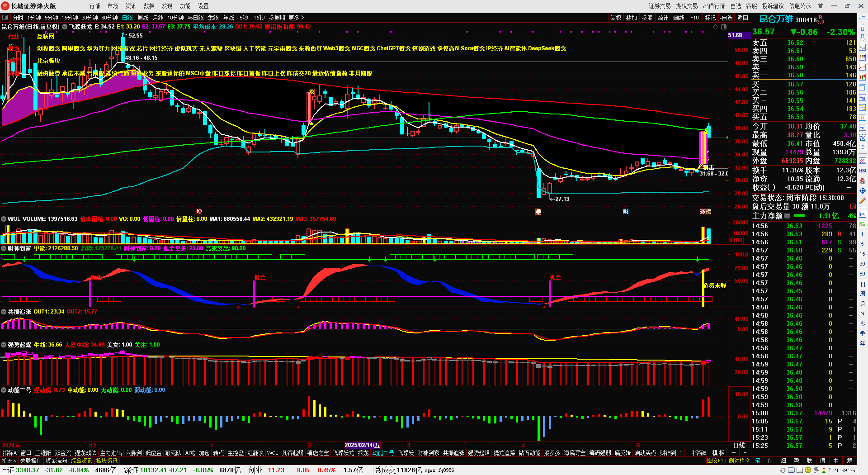Open the 指标B indicator menu
Viewport: 868px width, 475px height.
tap(699, 453)
